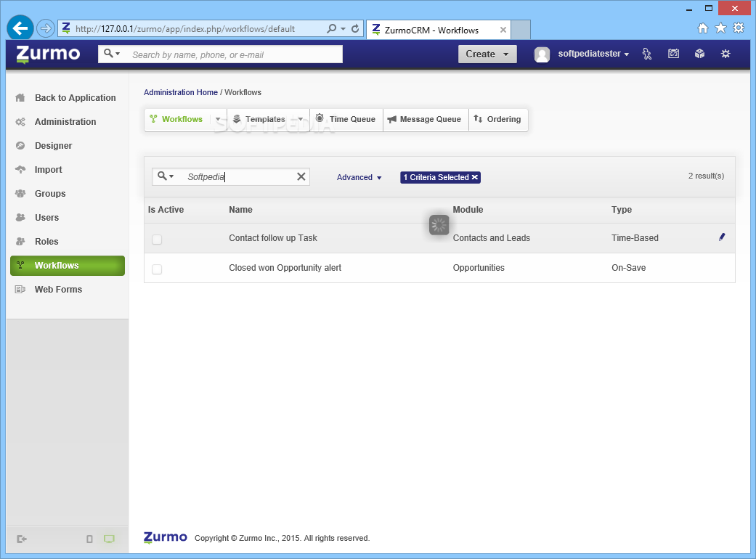Image resolution: width=756 pixels, height=559 pixels.
Task: Expand the Templates toolbar dropdown arrow
Action: 301,119
